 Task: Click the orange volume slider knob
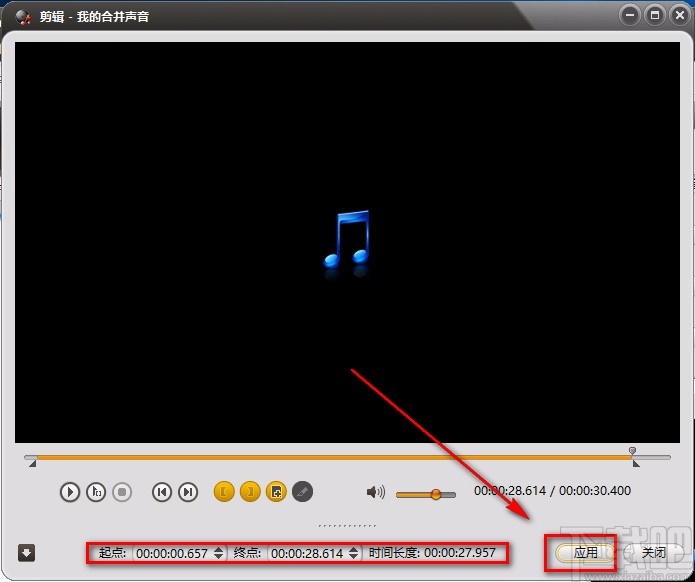436,494
